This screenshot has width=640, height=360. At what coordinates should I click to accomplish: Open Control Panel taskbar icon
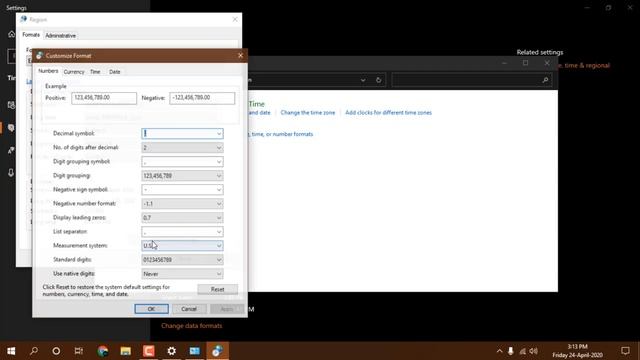click(195, 351)
